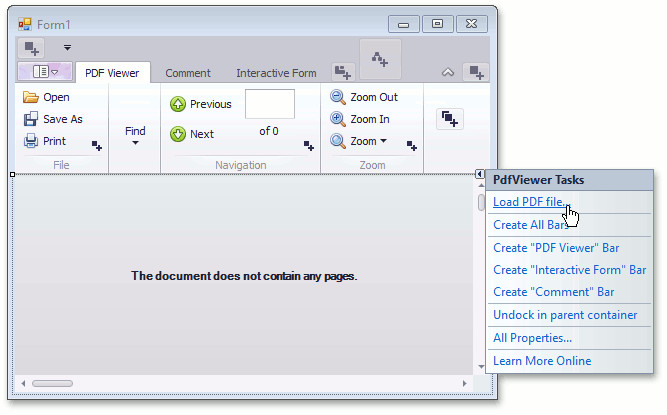The height and width of the screenshot is (415, 667).
Task: Click the Zoom magnifier icon
Action: click(338, 141)
